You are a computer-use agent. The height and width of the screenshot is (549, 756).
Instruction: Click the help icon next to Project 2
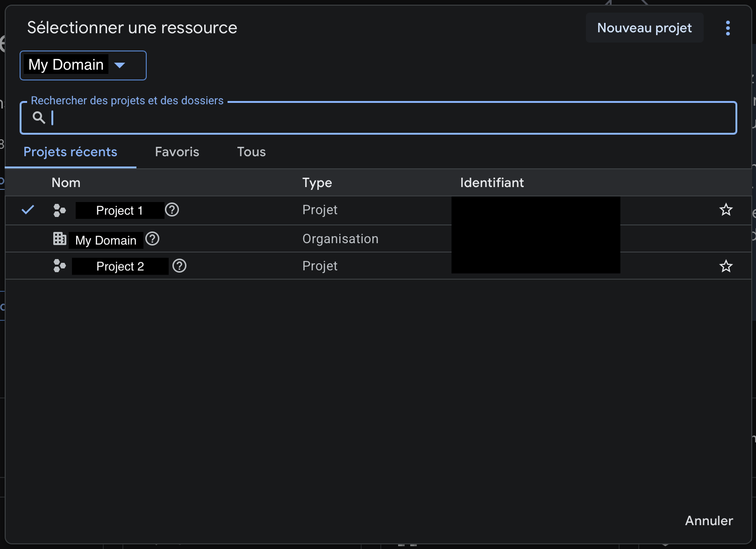[179, 266]
